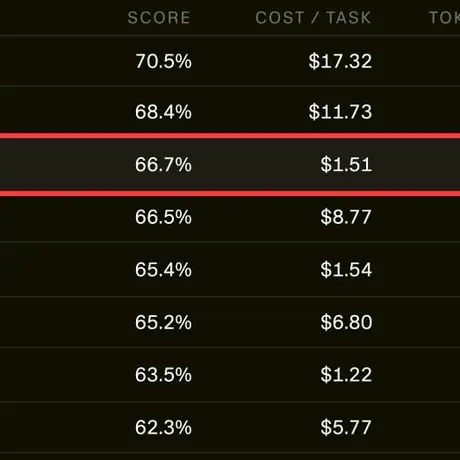Select the 66.5% score cell

[x=163, y=217]
